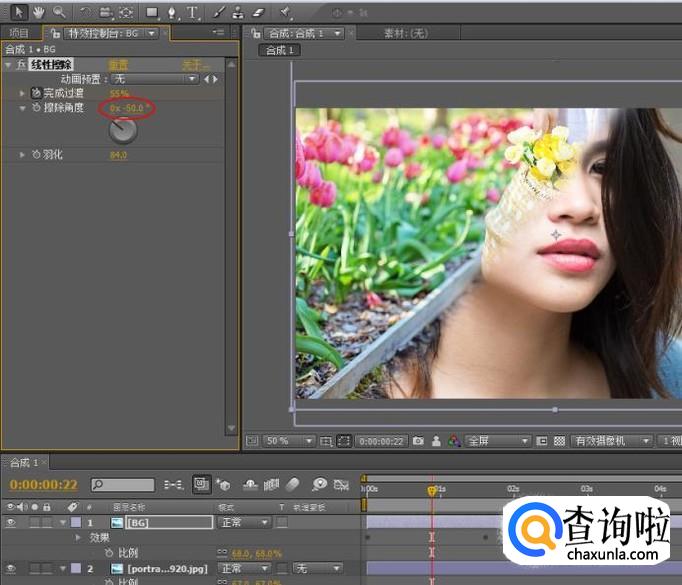Open the 50% magnification dropdown

(283, 441)
